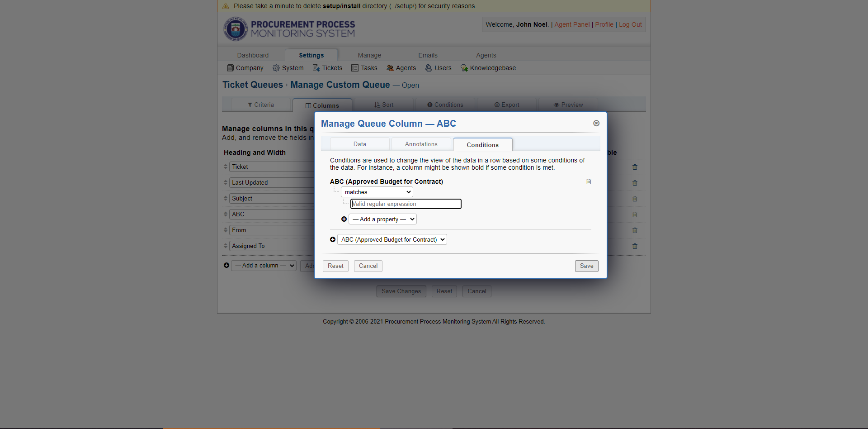Click the plus icon beside Add a column

coord(226,265)
